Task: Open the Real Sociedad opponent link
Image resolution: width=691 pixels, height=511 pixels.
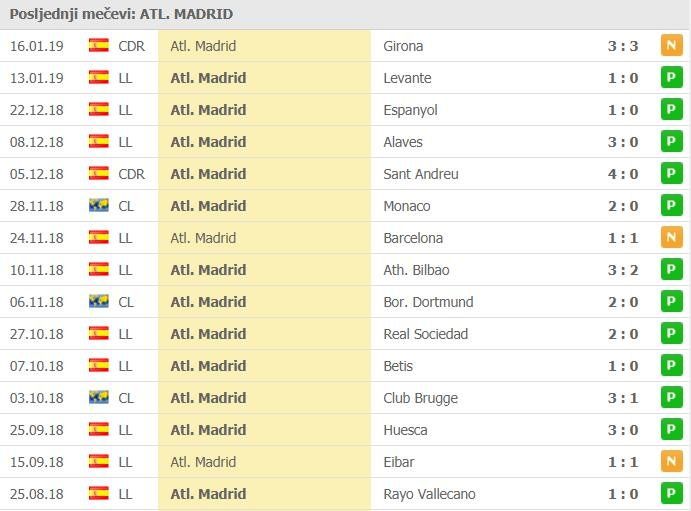Action: (x=425, y=334)
